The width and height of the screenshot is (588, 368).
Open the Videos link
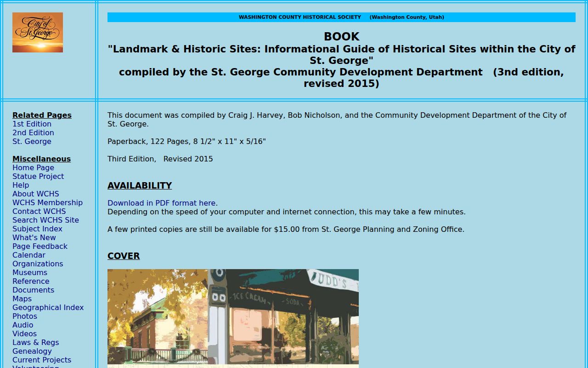coord(24,333)
